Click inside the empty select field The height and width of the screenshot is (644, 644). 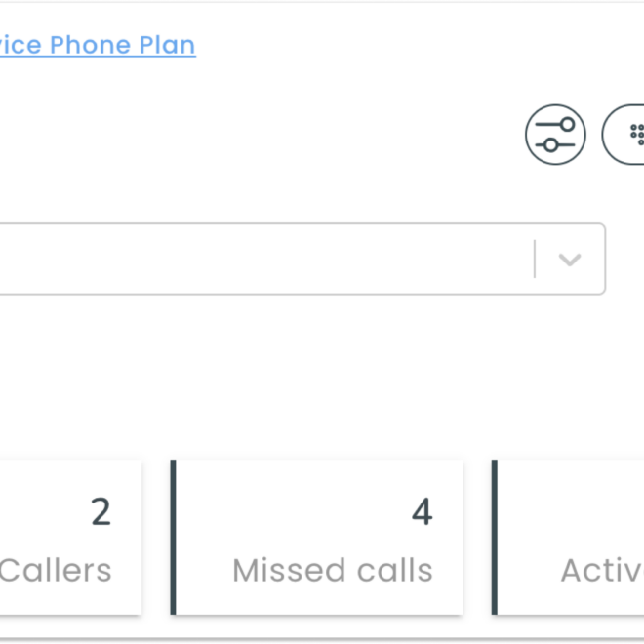pyautogui.click(x=263, y=260)
